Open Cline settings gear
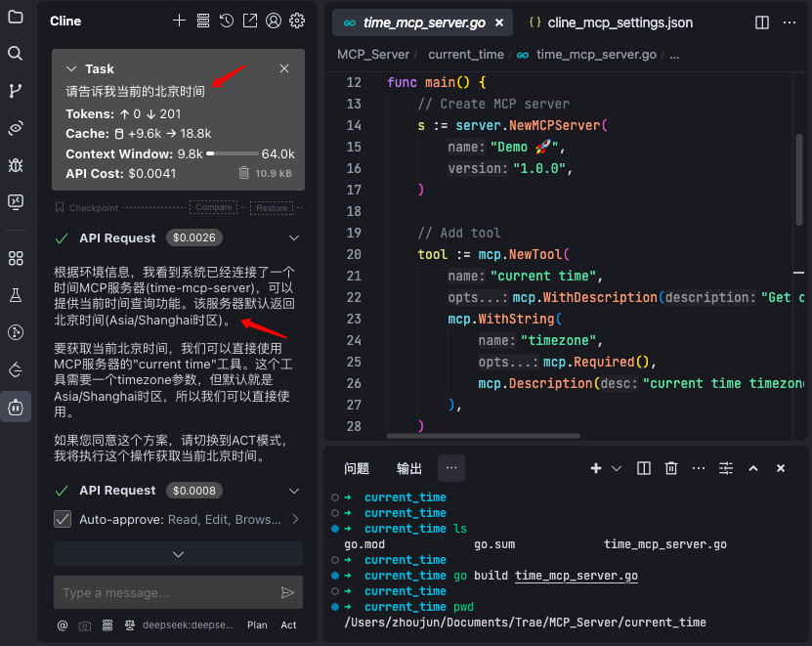Image resolution: width=812 pixels, height=646 pixels. (297, 21)
